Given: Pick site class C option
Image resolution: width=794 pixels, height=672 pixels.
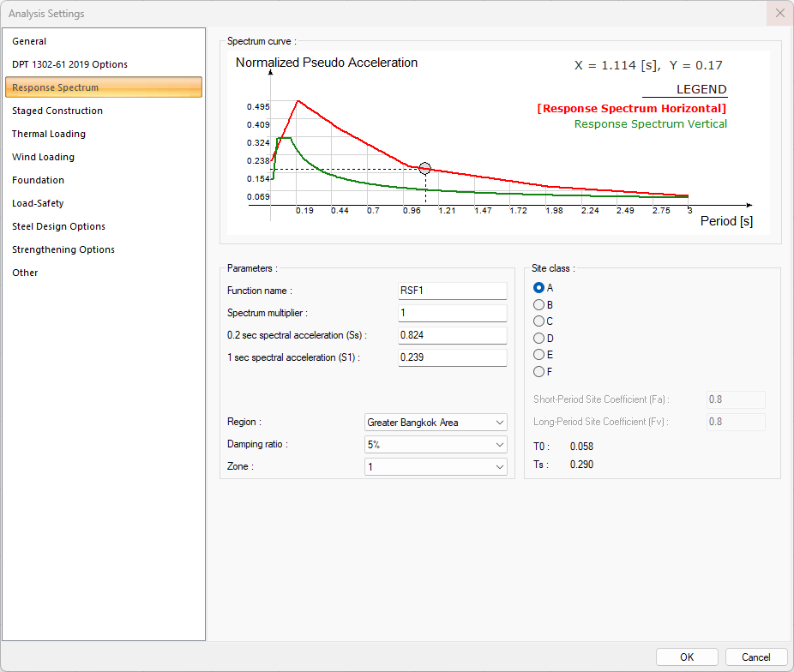Looking at the screenshot, I should tap(539, 321).
